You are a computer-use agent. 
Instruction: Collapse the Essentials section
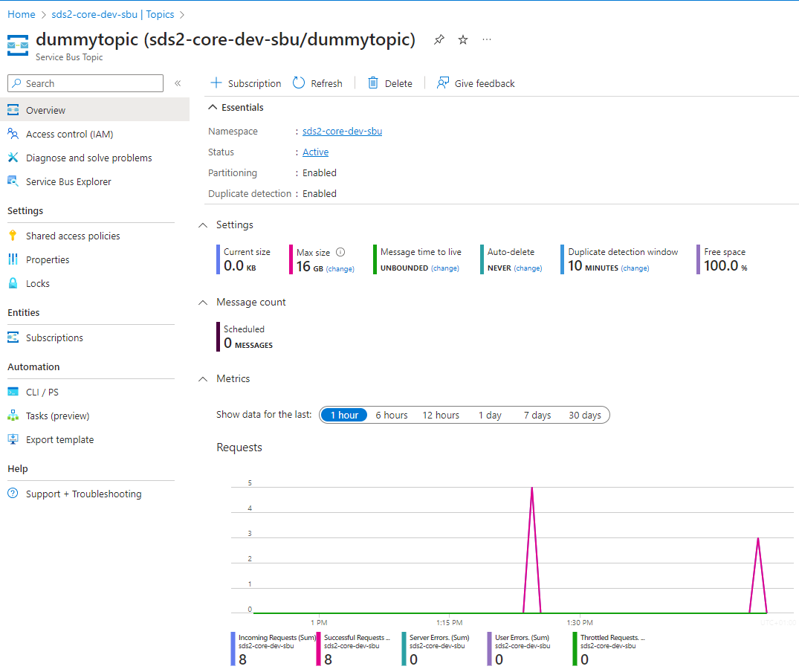pos(213,108)
